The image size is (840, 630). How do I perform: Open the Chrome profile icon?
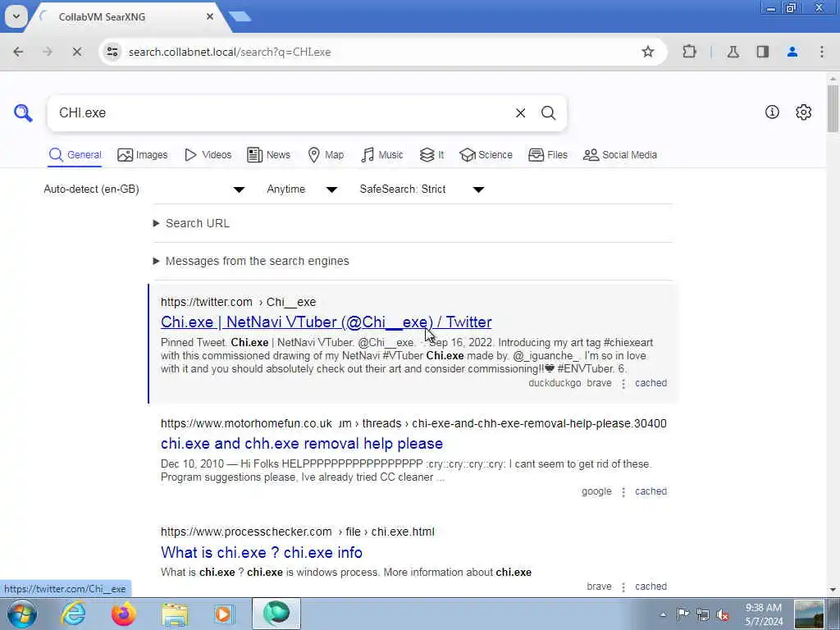click(x=792, y=52)
